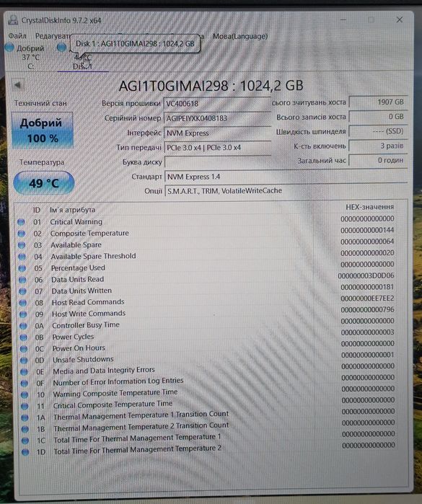Click the power on count value 3 разів
Viewport: 422px width, 504px height.
(x=378, y=146)
